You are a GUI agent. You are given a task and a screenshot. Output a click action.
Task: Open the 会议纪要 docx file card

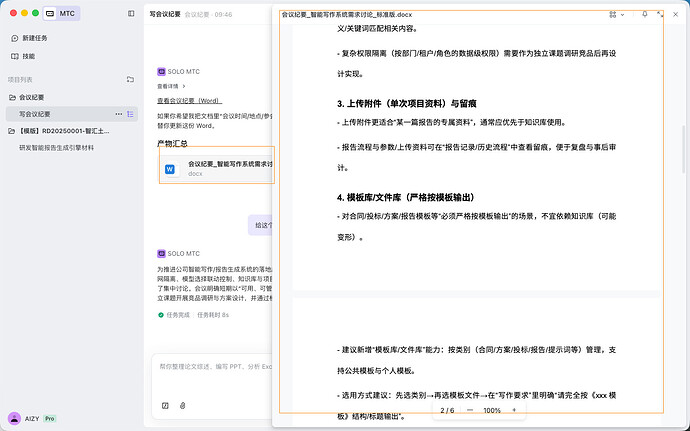click(217, 169)
